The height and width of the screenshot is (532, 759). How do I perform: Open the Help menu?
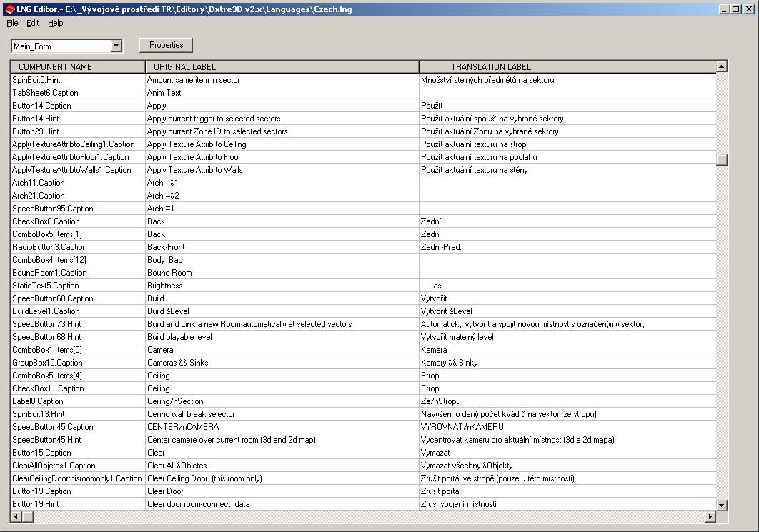55,23
